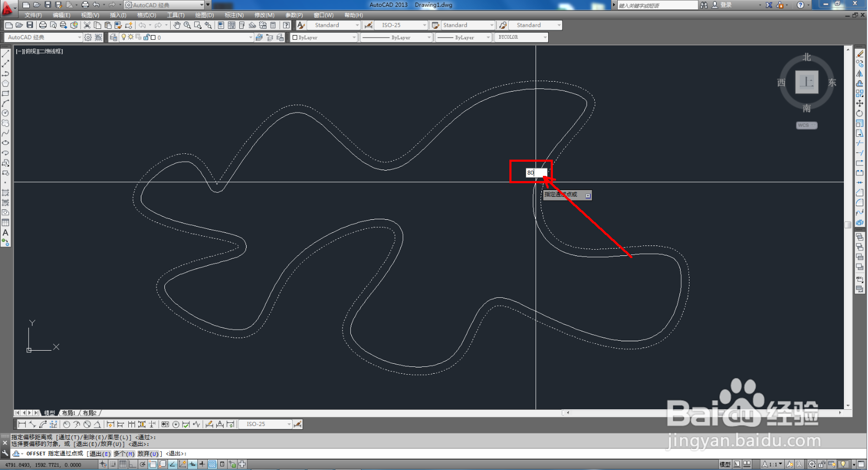Select the Pan hand tool

click(177, 25)
